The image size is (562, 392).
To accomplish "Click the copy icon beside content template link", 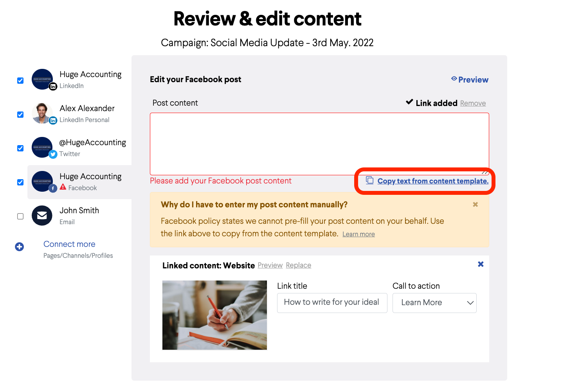I will [x=369, y=180].
